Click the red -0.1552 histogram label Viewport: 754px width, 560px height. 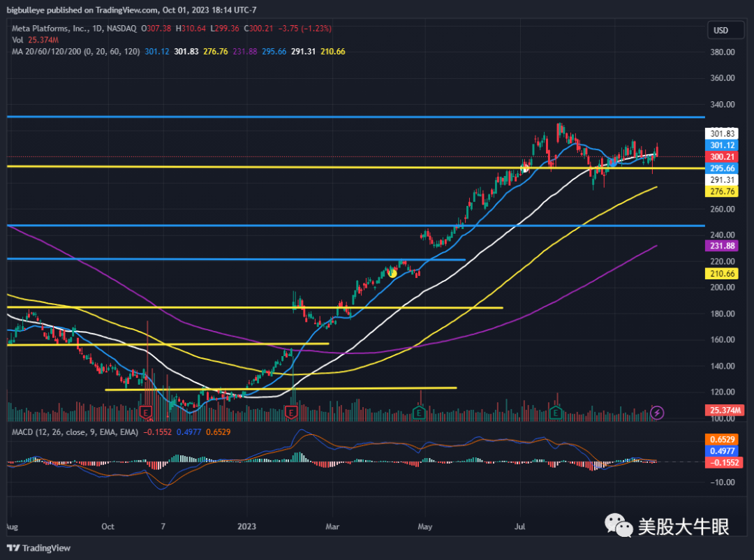(x=724, y=462)
